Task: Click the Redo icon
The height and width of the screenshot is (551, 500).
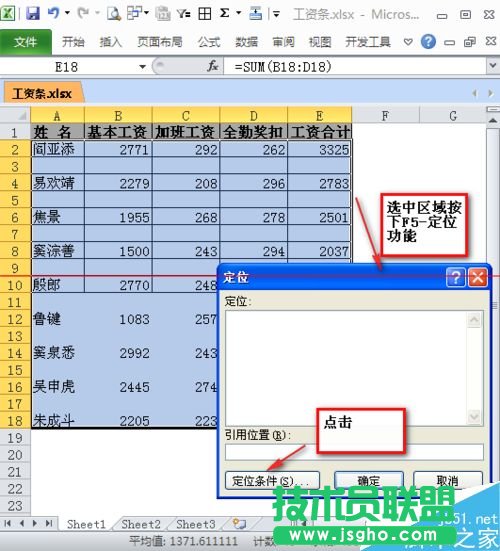Action: point(83,13)
